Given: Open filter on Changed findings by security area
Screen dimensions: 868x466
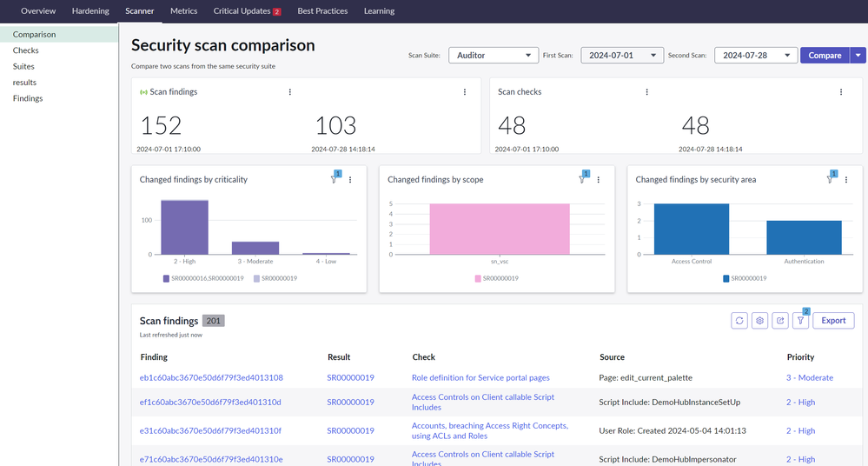Looking at the screenshot, I should pos(831,180).
